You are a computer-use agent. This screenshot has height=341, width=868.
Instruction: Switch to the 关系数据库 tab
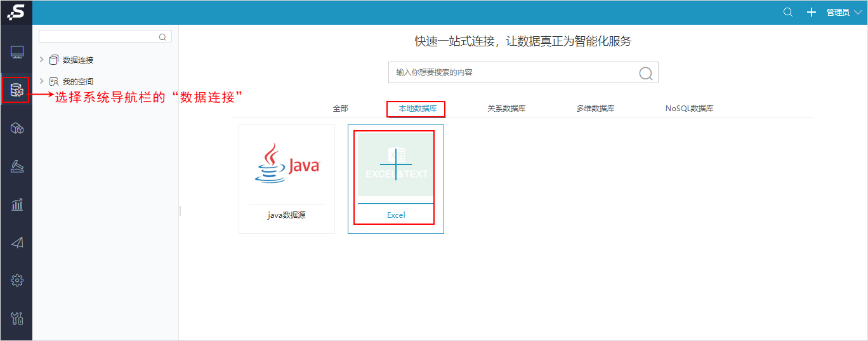point(506,109)
